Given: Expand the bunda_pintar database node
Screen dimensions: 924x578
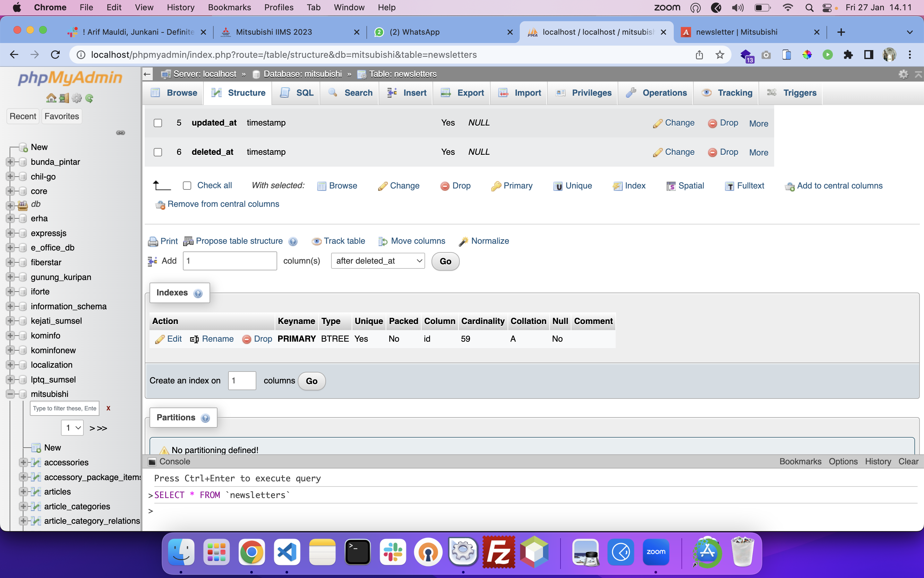Looking at the screenshot, I should [10, 162].
